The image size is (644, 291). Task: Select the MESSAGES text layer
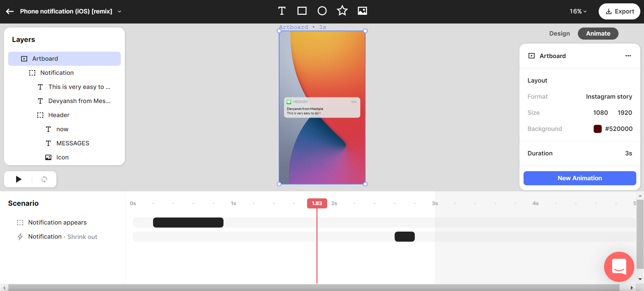64,143
